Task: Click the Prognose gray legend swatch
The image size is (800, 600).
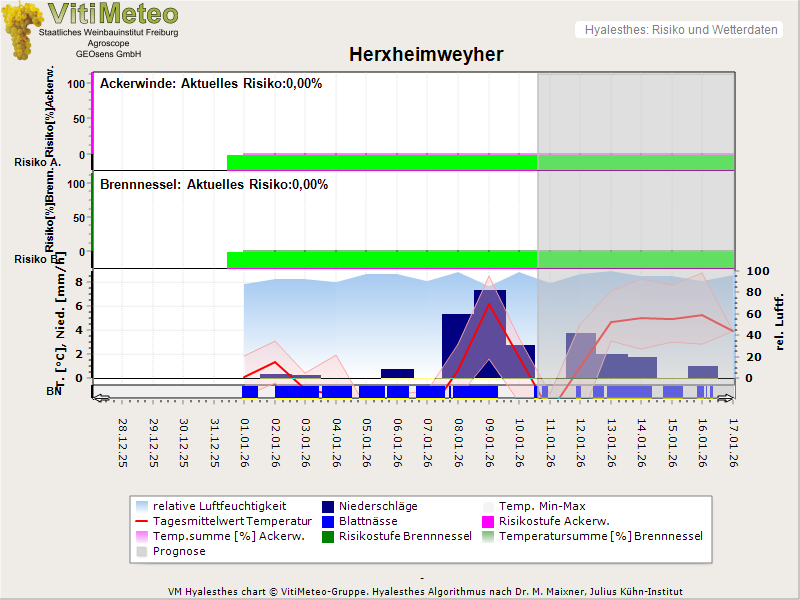Action: (143, 551)
